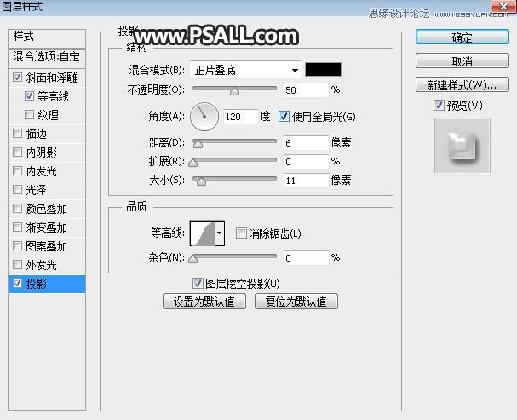Enable the 纹理 checkbox
This screenshot has height=420, width=517.
pyautogui.click(x=29, y=115)
